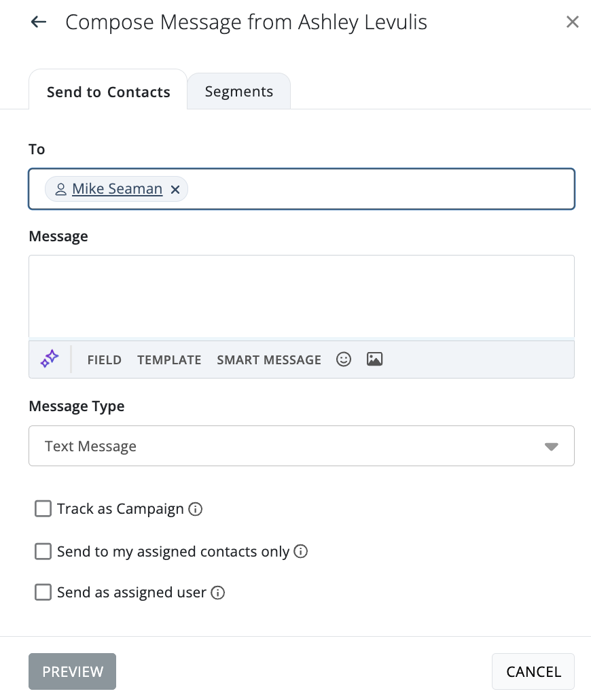Click the insert image icon
The image size is (591, 700).
[374, 360]
